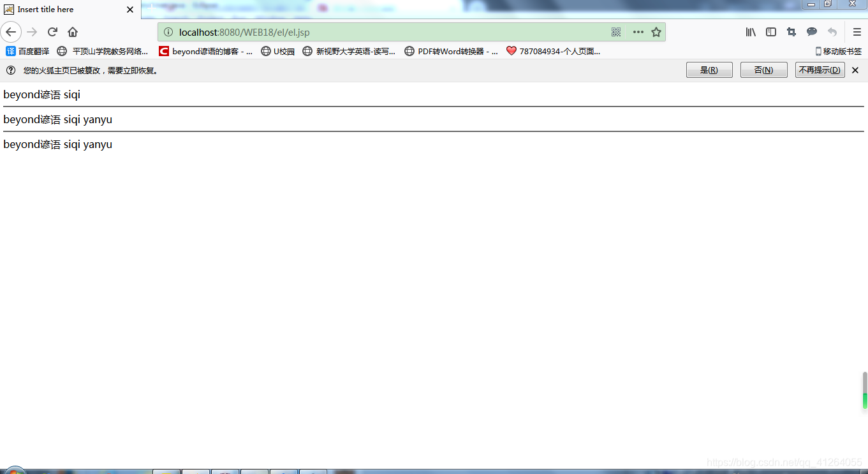Open the Library icon
Image resolution: width=868 pixels, height=474 pixels.
click(x=751, y=32)
